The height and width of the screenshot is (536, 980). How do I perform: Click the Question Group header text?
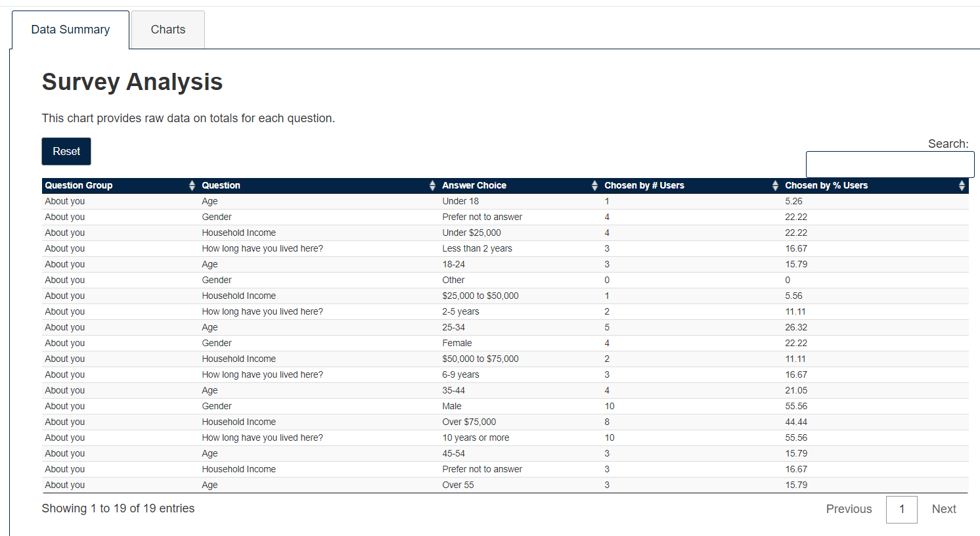point(79,186)
